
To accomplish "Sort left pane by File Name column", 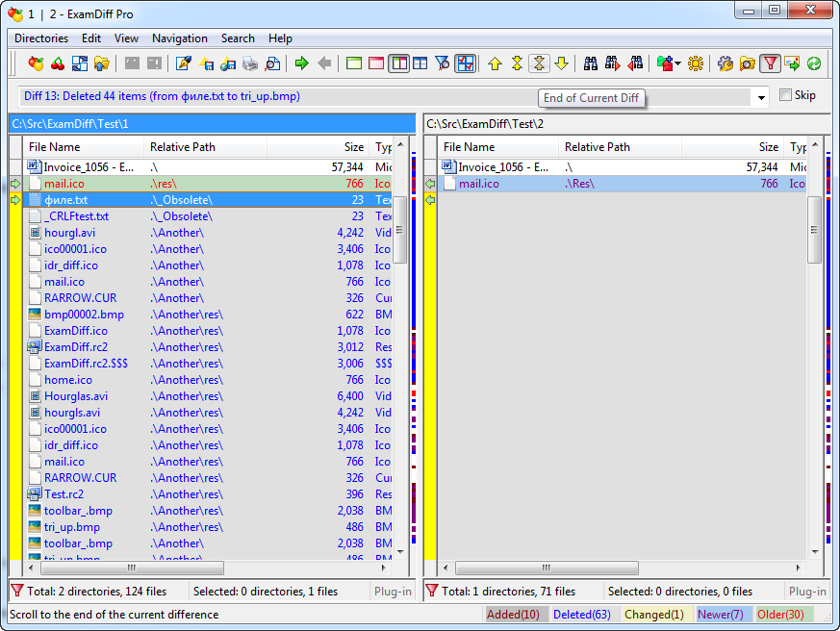I will point(84,147).
